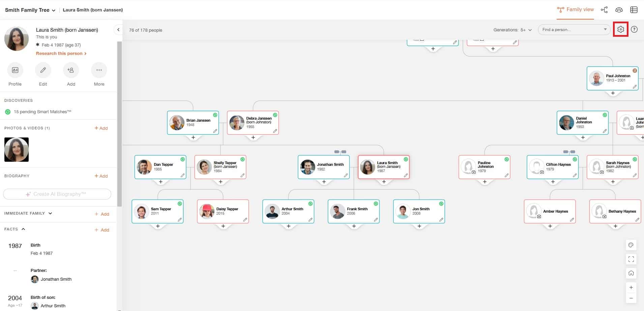The image size is (644, 311).
Task: Open the tree settings gear icon
Action: tap(620, 30)
